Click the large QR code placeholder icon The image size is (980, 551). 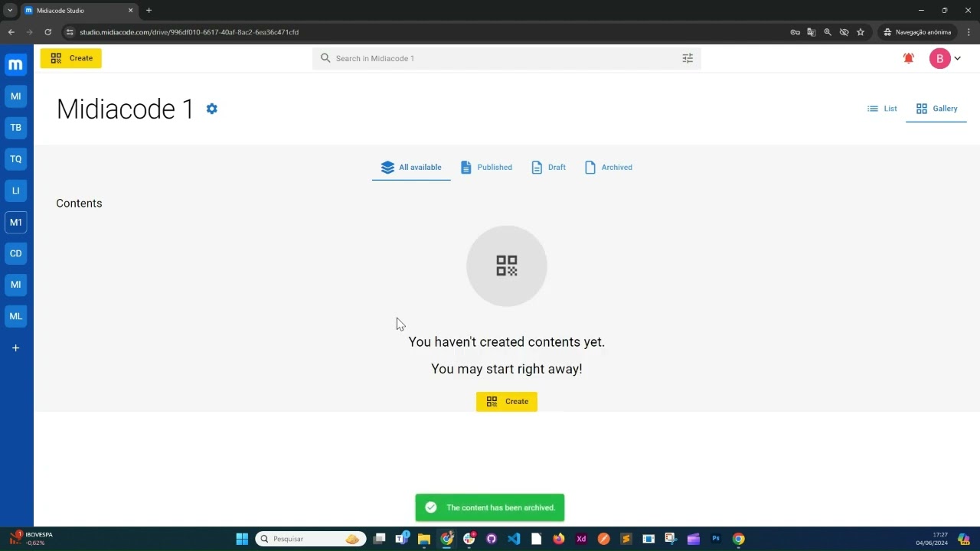tap(507, 266)
